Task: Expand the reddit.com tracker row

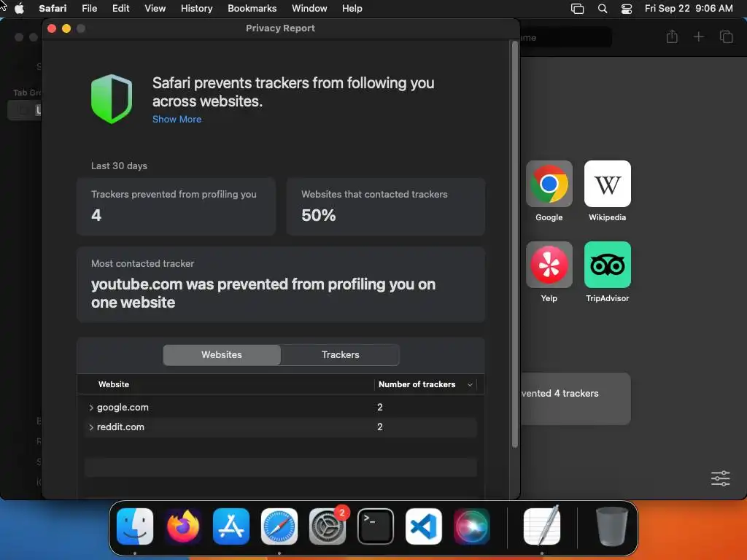Action: click(91, 427)
